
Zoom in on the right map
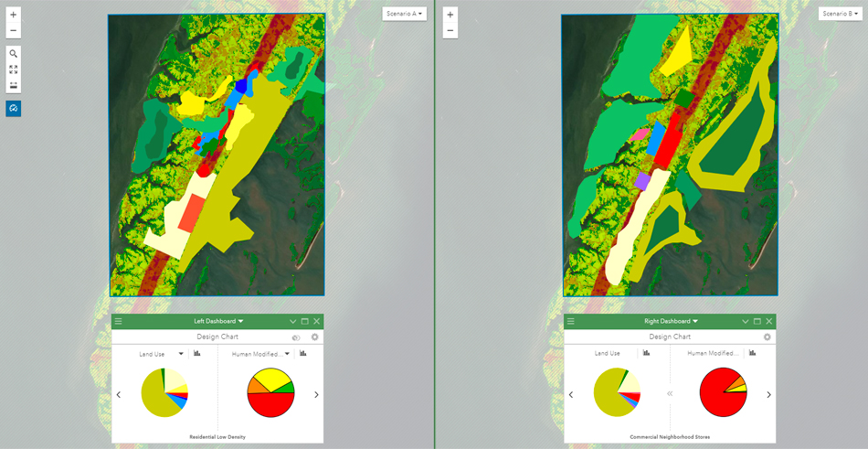click(450, 15)
